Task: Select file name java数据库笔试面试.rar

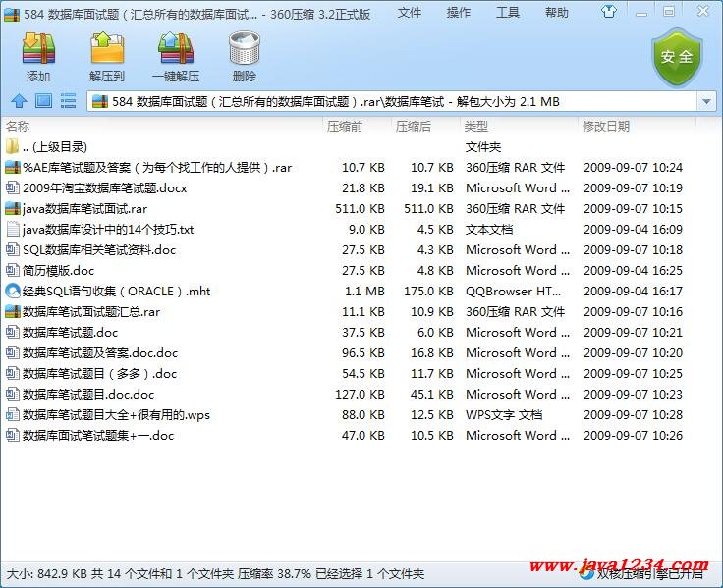Action: pyautogui.click(x=84, y=208)
